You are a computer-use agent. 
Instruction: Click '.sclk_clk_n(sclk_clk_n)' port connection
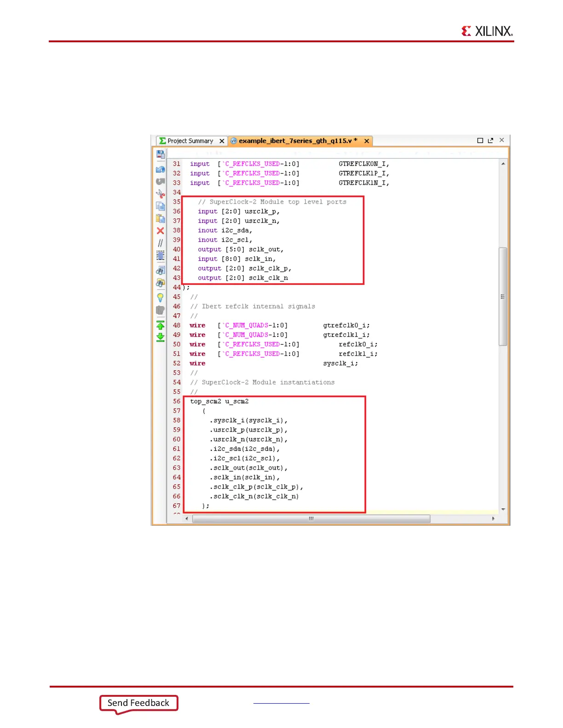click(x=254, y=496)
